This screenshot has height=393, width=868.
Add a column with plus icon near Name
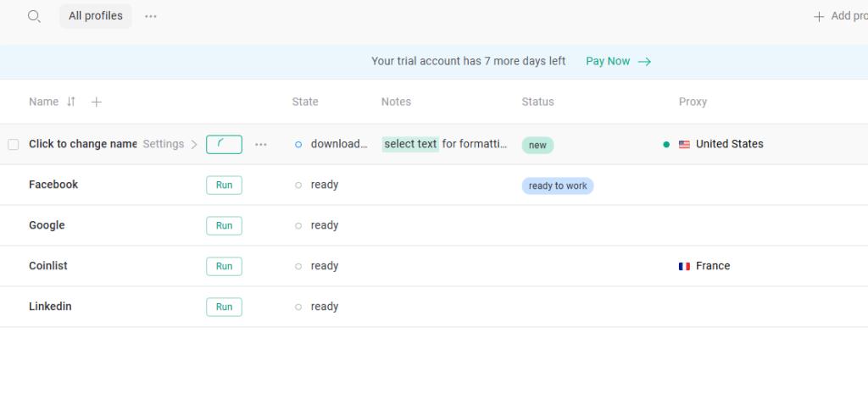[x=97, y=102]
